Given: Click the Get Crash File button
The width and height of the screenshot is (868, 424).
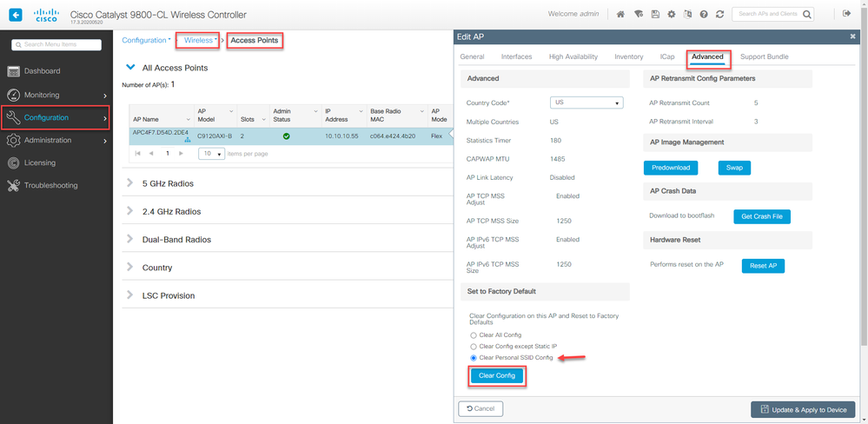Looking at the screenshot, I should 762,216.
